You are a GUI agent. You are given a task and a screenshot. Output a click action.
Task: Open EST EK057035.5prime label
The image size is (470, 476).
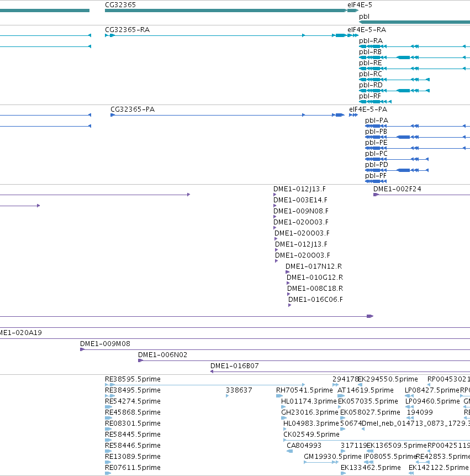point(368,401)
